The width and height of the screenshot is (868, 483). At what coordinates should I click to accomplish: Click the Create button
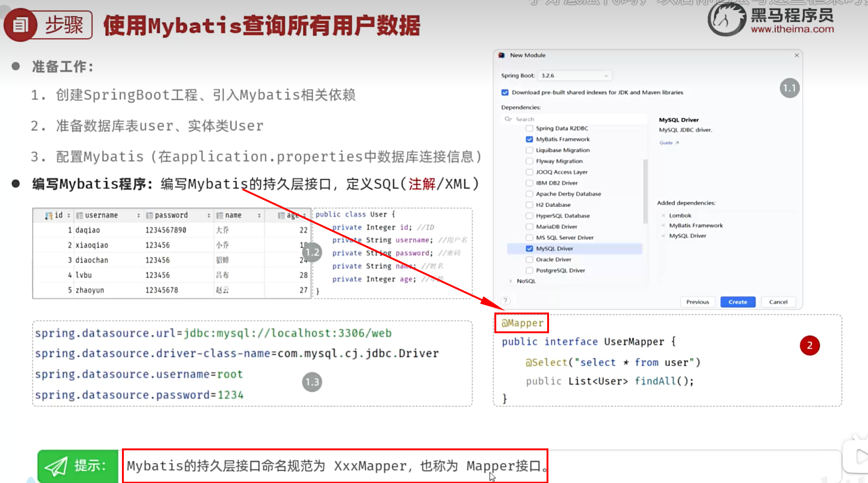point(738,302)
